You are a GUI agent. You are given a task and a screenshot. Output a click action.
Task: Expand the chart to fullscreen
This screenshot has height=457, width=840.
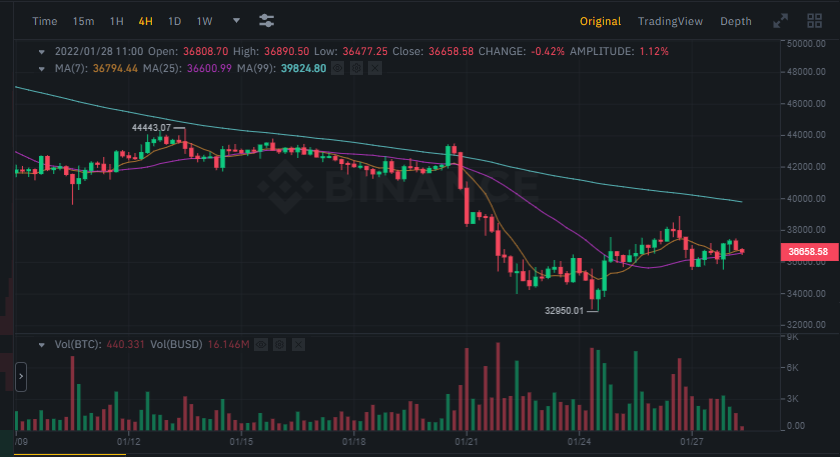[x=781, y=21]
